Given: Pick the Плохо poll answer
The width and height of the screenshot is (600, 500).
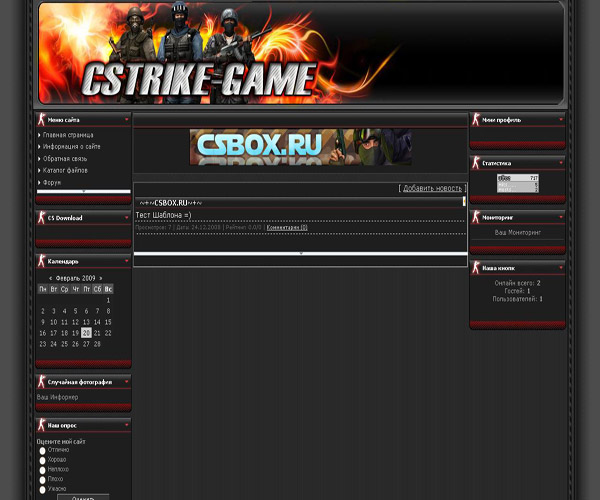Looking at the screenshot, I should click(43, 480).
